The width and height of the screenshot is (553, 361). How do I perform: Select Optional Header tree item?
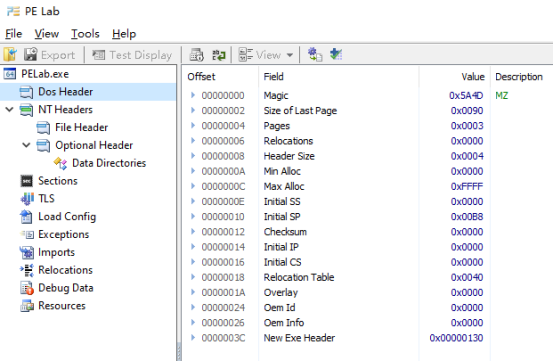tap(94, 145)
